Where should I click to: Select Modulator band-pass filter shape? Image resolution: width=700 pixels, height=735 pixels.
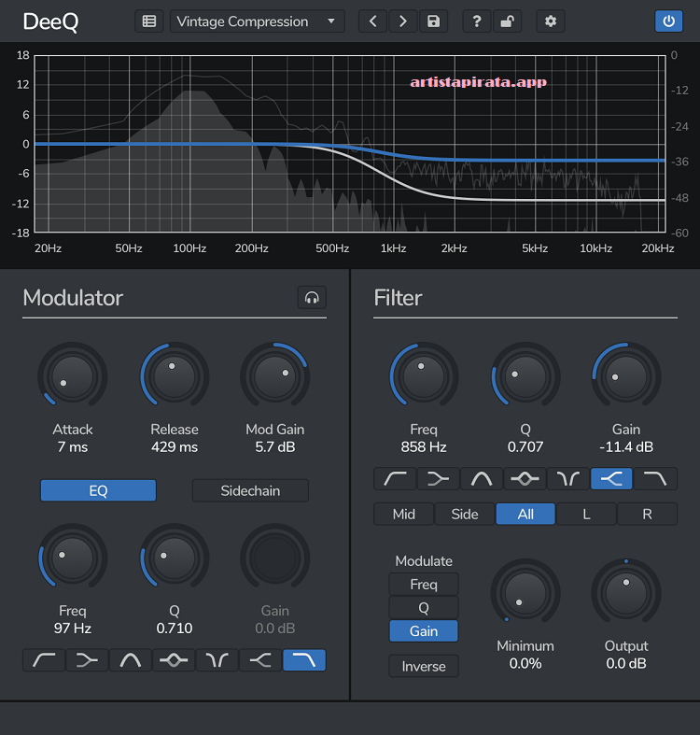174,660
